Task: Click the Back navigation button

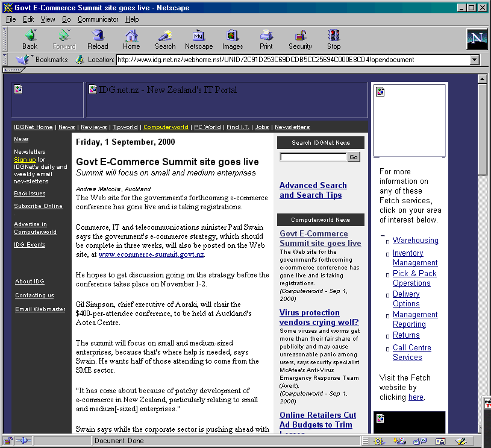Action: point(30,39)
